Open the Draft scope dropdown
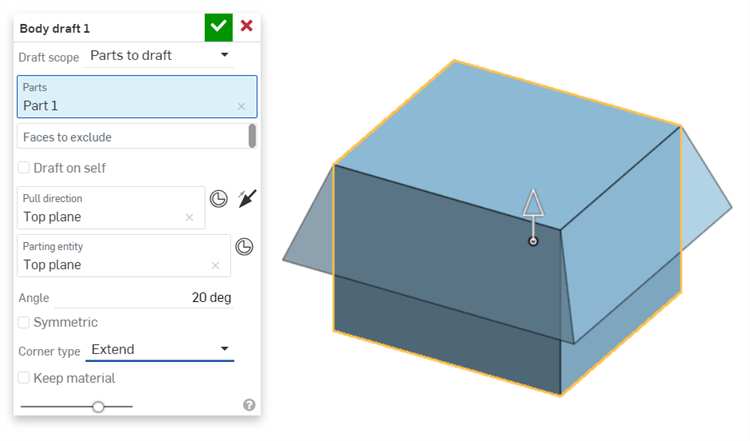750x441 pixels. (x=159, y=55)
